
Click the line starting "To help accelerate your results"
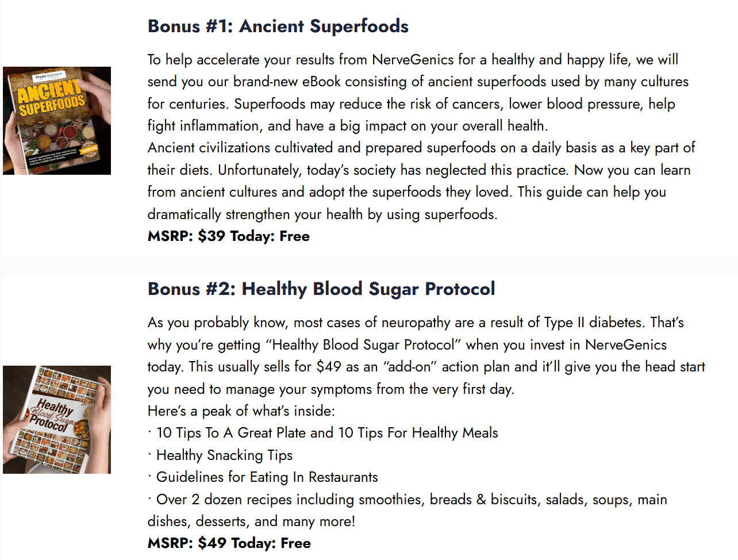(x=413, y=60)
